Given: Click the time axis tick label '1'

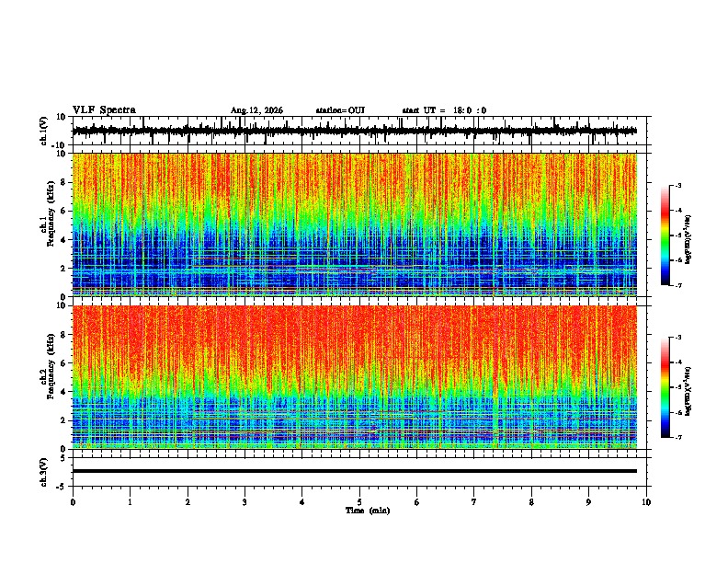Looking at the screenshot, I should coord(130,502).
